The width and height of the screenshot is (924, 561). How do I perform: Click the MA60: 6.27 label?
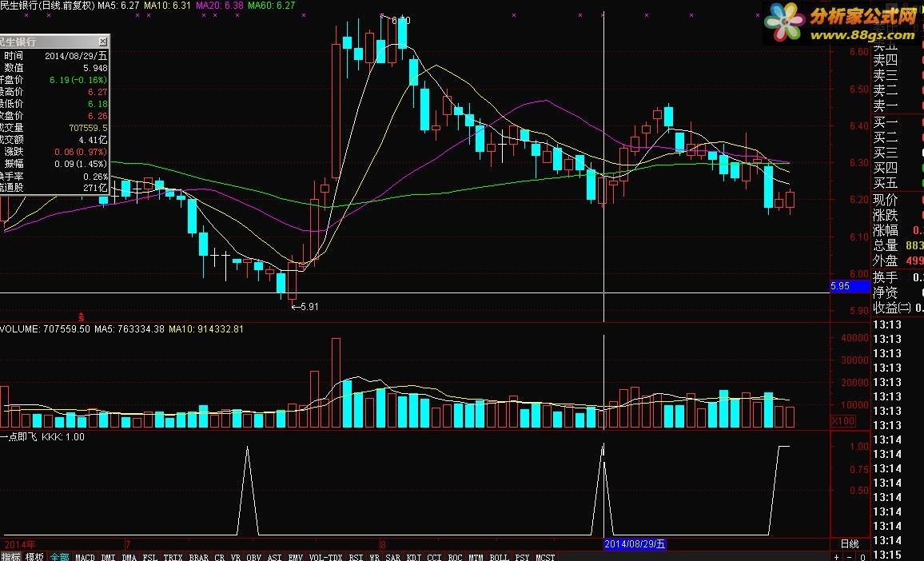[x=272, y=6]
